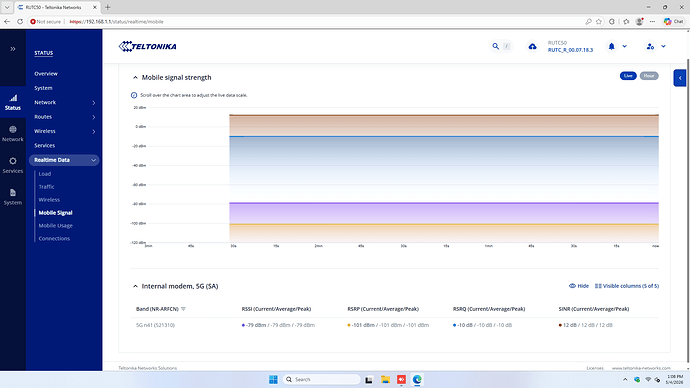
Task: Open the Overview page
Action: [46, 73]
